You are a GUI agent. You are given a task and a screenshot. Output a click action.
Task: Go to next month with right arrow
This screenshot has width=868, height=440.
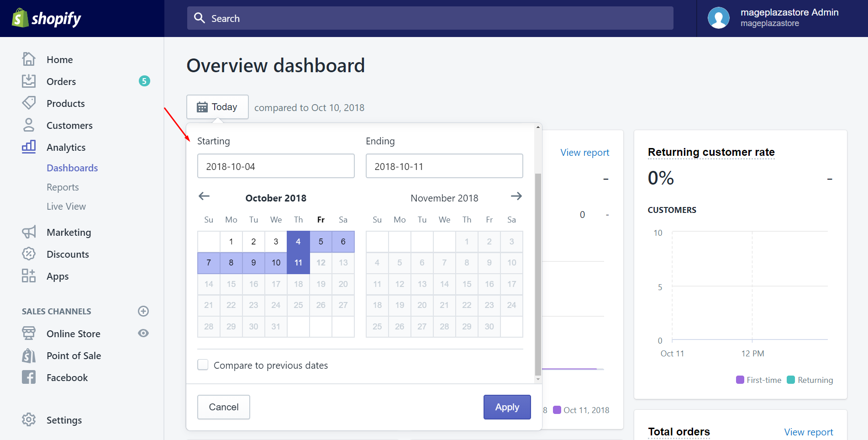click(x=516, y=196)
